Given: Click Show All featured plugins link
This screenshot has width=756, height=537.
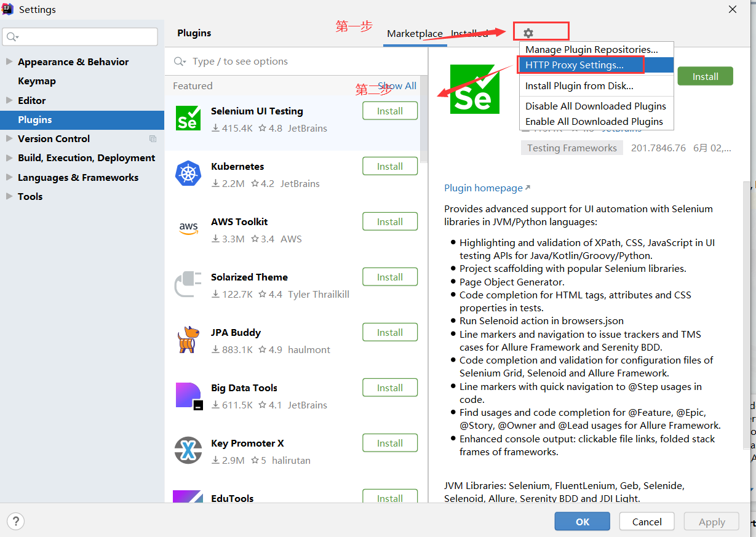Looking at the screenshot, I should pyautogui.click(x=397, y=86).
